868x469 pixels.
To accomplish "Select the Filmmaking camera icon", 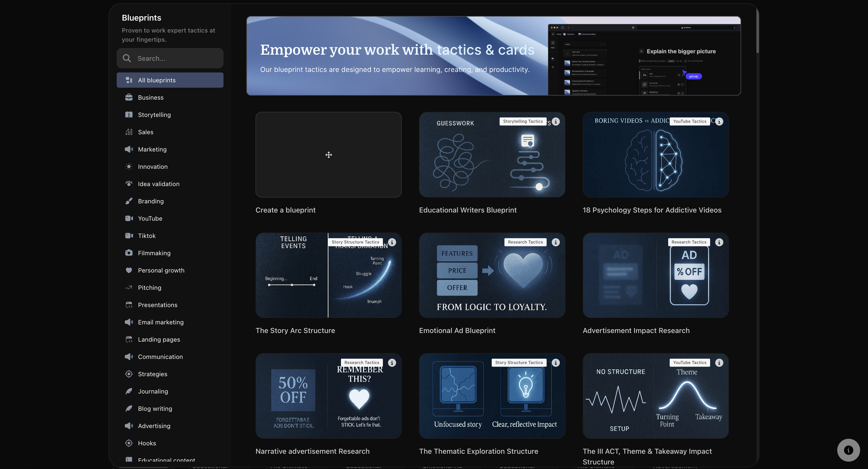I will pos(129,253).
